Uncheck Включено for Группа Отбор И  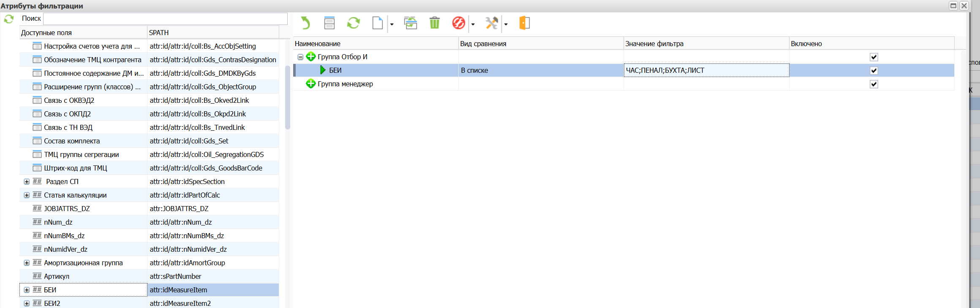[874, 57]
